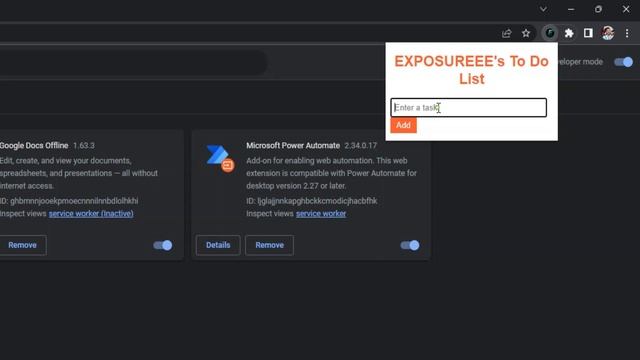Click the orange Add button
640x360 pixels.
tap(403, 125)
